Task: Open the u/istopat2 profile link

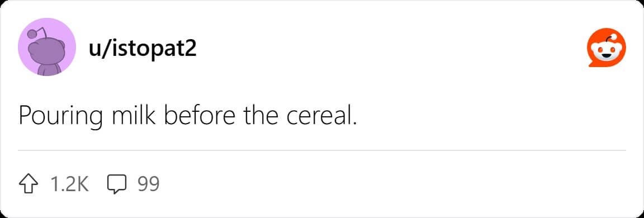Action: 143,49
